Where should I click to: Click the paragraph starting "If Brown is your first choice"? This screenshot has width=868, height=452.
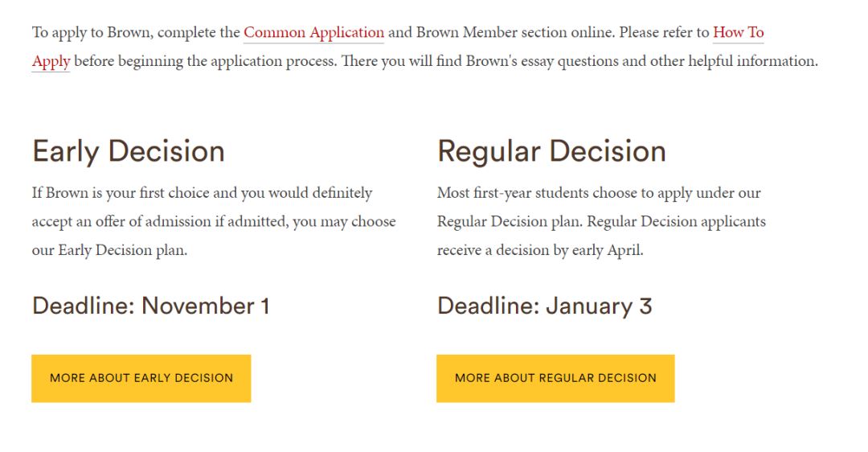[214, 221]
